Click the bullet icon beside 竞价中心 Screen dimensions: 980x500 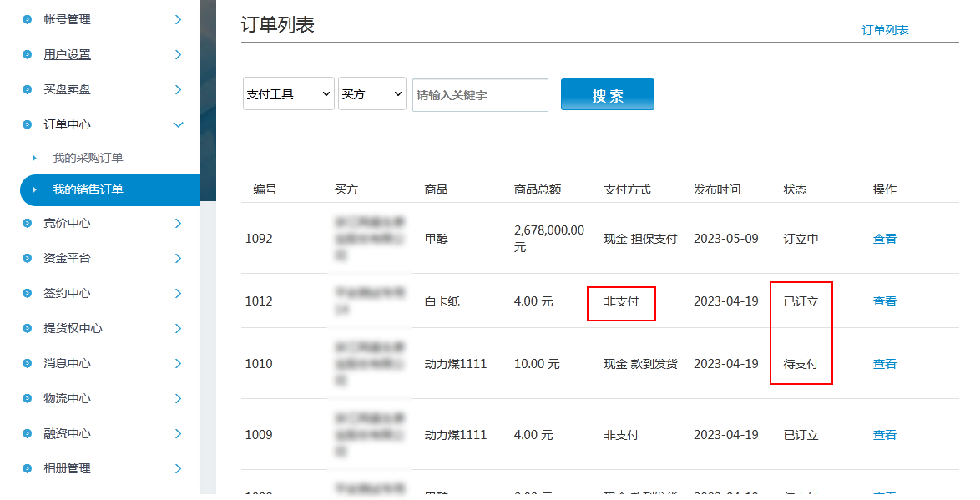tap(28, 223)
